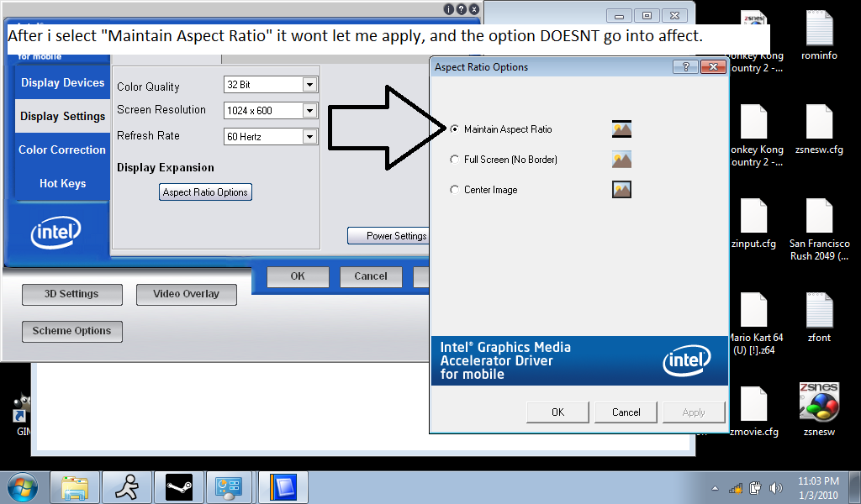Cancel the Aspect Ratio Options dialog
The image size is (861, 504).
(626, 412)
